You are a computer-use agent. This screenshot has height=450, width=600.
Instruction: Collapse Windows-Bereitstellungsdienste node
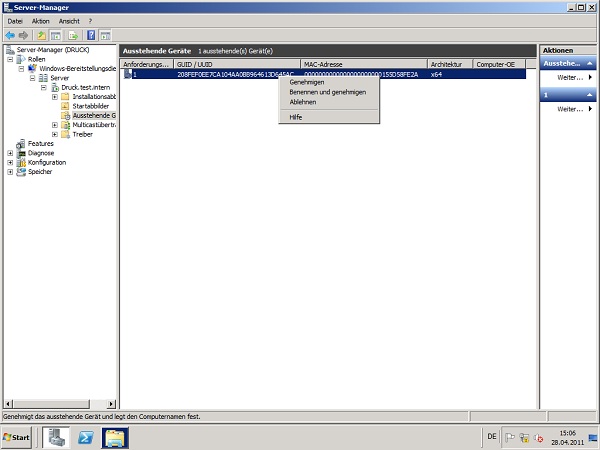pos(21,69)
